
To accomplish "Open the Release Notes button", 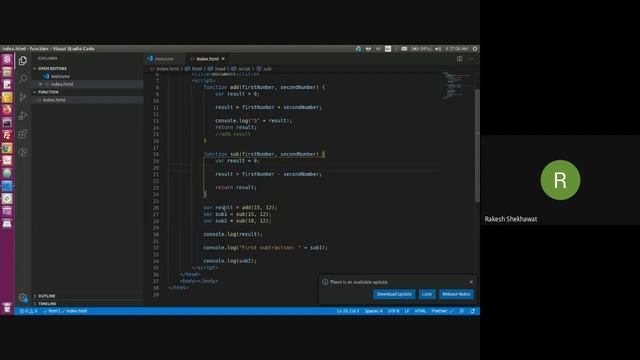I will 456,294.
